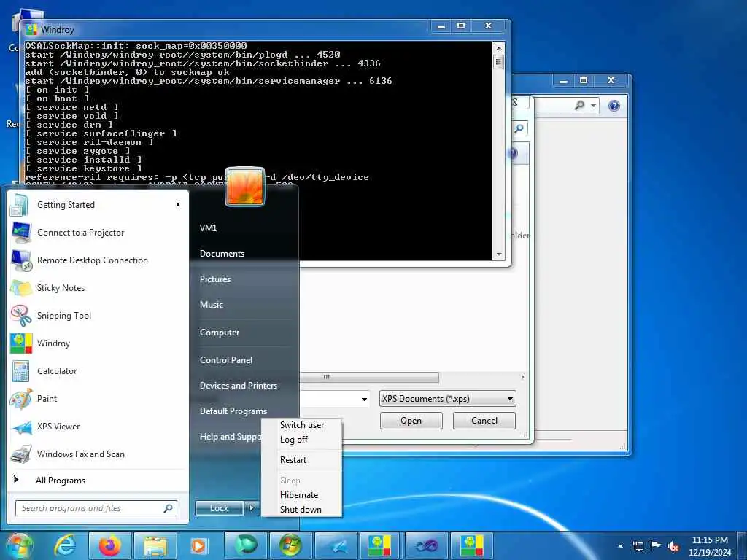
Task: Open XPS Viewer from the Start menu
Action: point(98,426)
